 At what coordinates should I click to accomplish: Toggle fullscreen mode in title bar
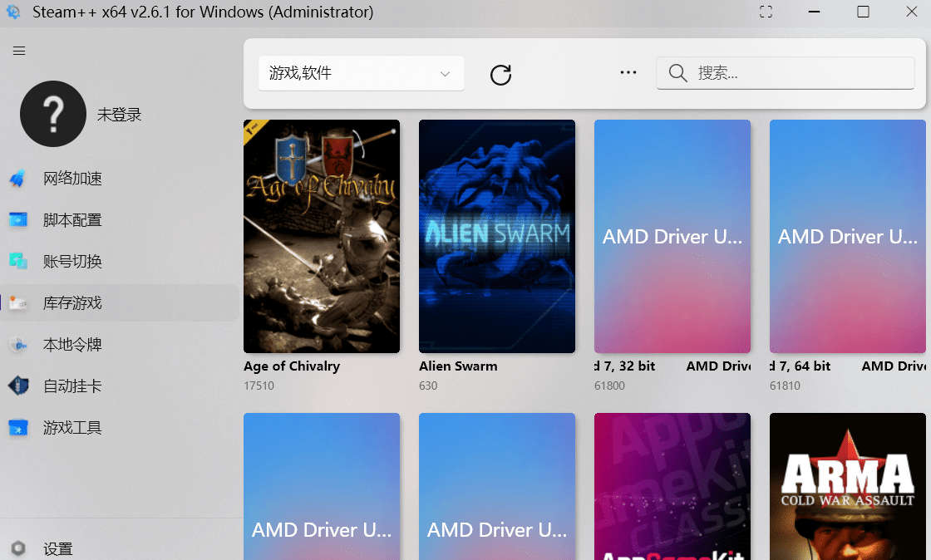tap(766, 12)
